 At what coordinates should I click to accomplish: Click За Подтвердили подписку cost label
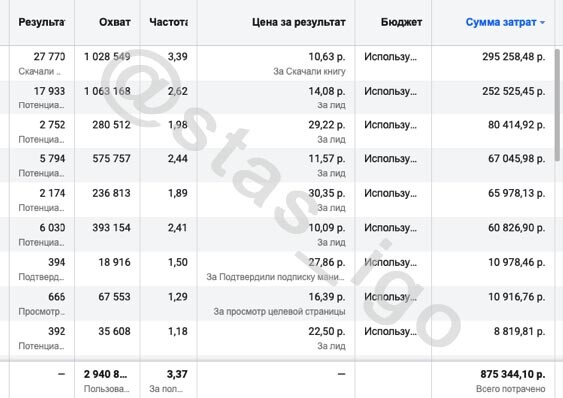(275, 277)
